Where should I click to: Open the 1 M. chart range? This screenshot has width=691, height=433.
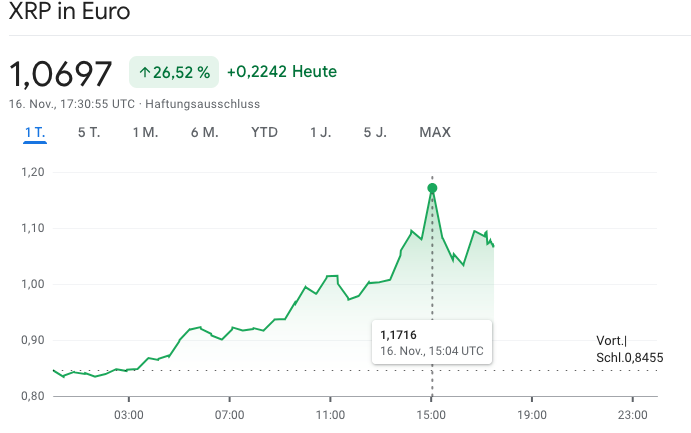145,132
